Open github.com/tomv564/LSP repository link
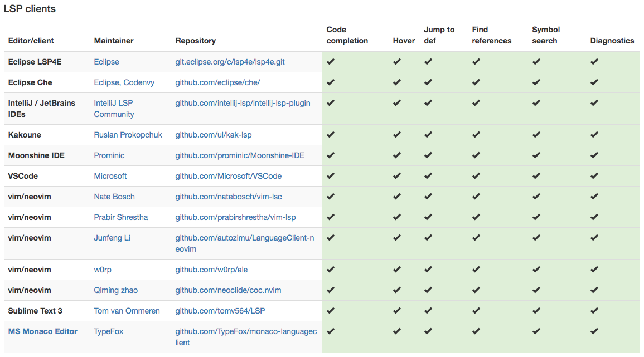 [220, 311]
